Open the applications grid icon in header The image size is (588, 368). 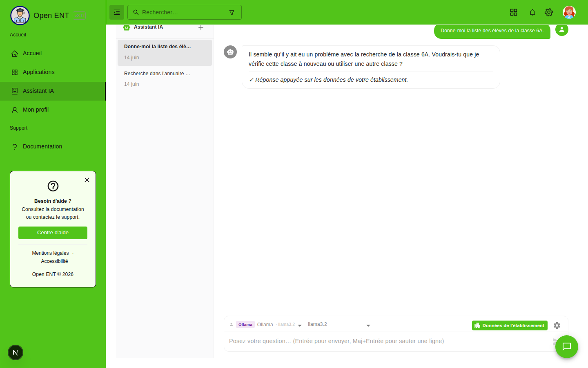coord(514,12)
